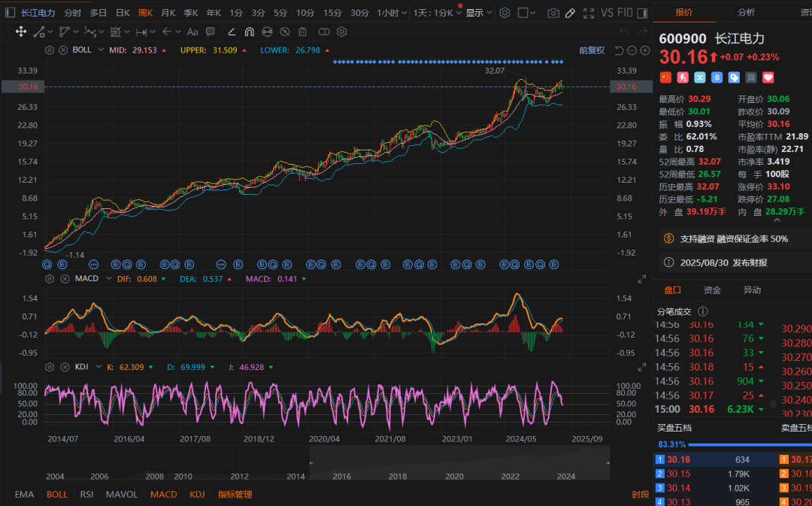The width and height of the screenshot is (812, 506).
Task: Enable the magnet snap tool
Action: pos(249,32)
